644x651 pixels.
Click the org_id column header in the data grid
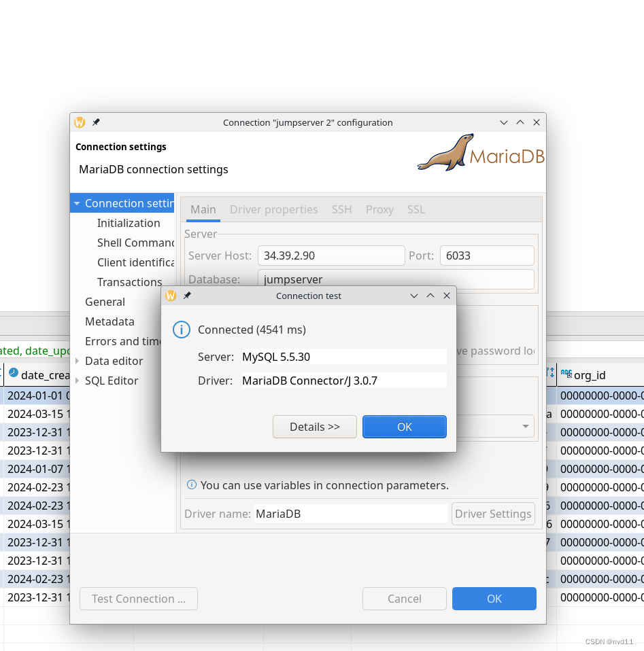[x=600, y=375]
